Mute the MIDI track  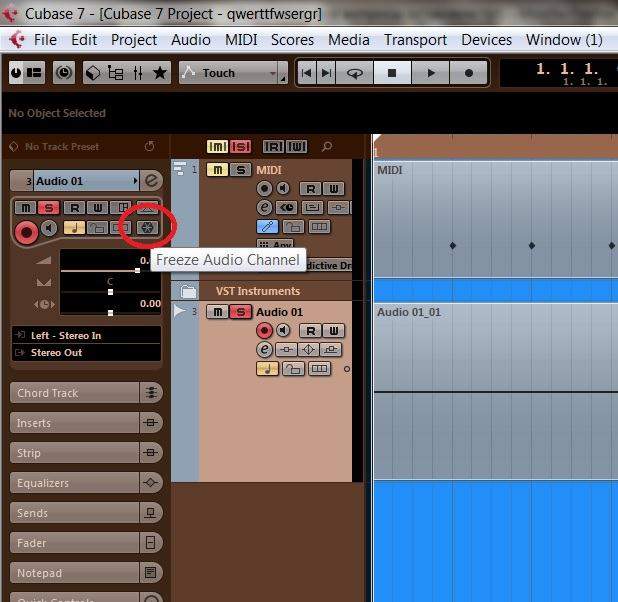click(x=217, y=170)
